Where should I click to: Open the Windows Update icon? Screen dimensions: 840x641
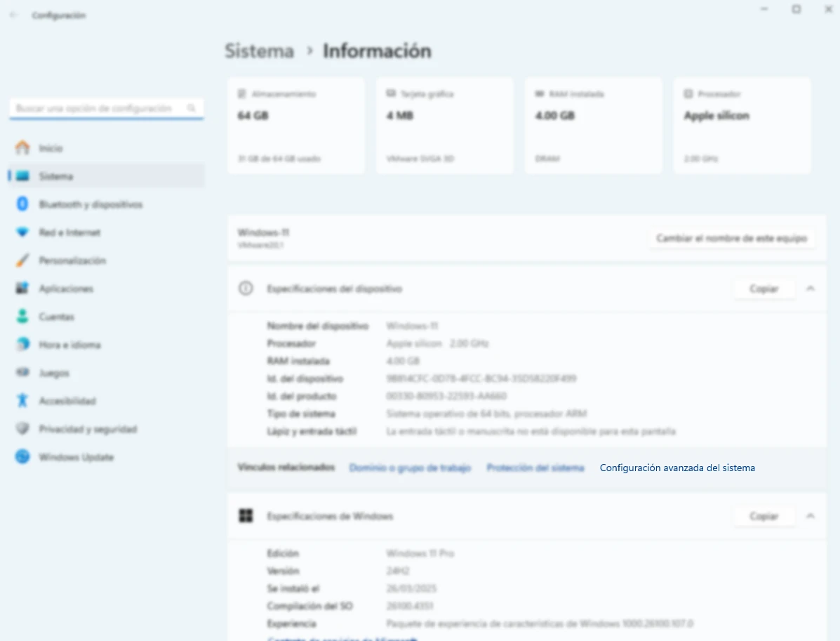23,457
